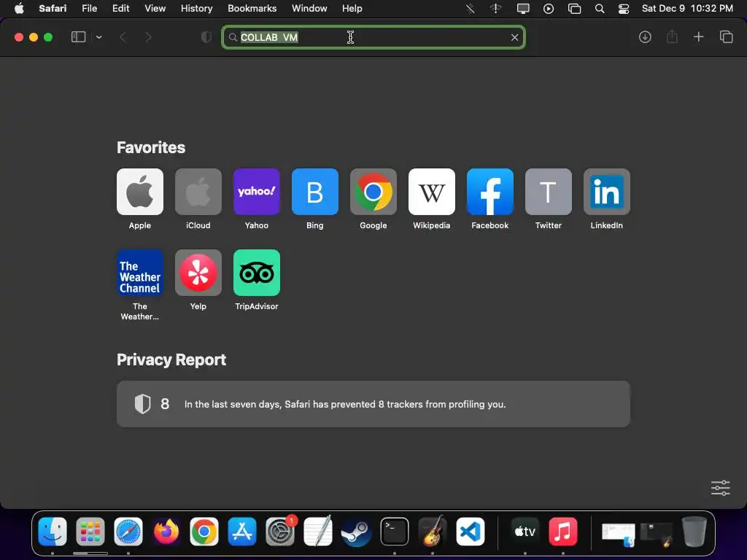Screen dimensions: 747x560
Task: Open the Edit menu
Action: (120, 8)
